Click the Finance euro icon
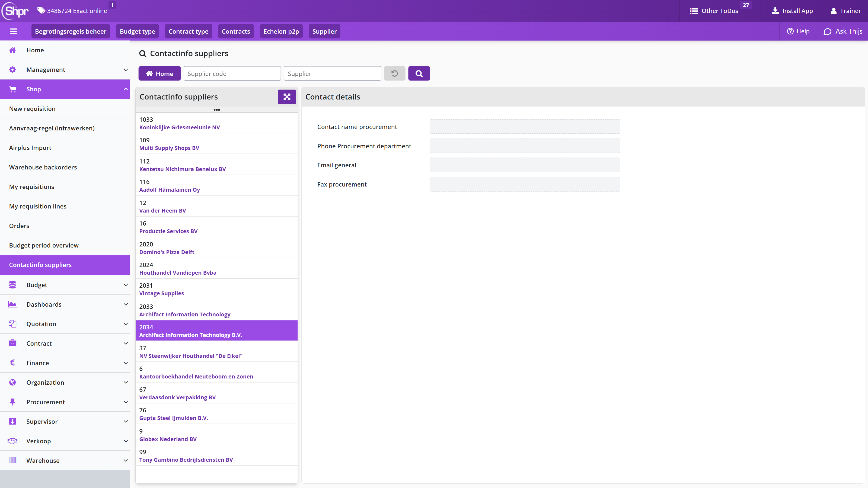Screen dimensions: 868x488 point(12,363)
